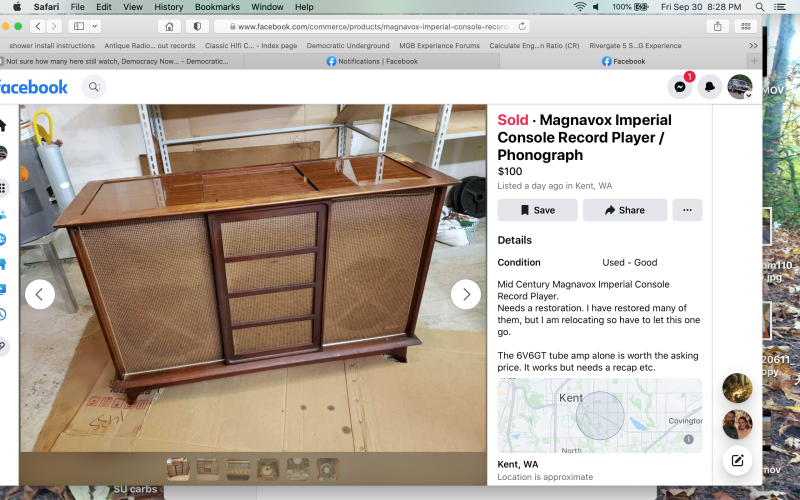800x500 pixels.
Task: Expand the hidden bookmarks overflow chevron
Action: (753, 45)
